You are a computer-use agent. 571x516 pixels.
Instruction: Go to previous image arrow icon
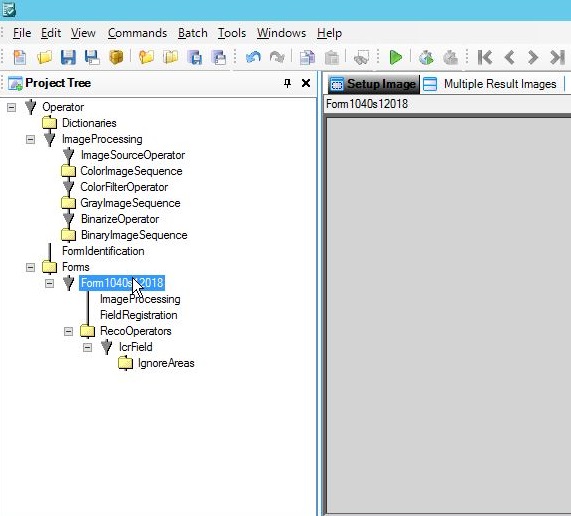click(x=509, y=57)
